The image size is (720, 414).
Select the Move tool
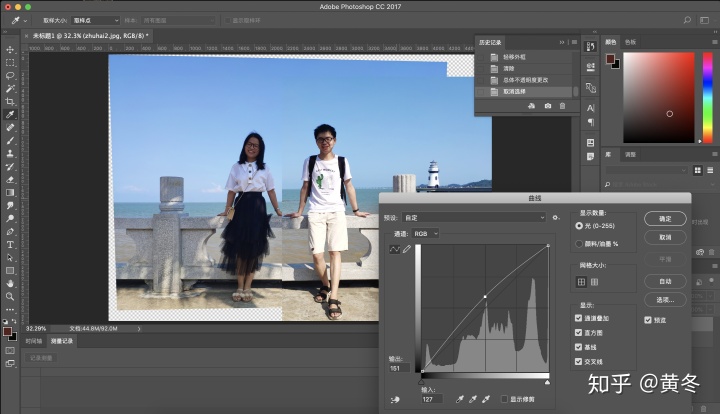[10, 49]
